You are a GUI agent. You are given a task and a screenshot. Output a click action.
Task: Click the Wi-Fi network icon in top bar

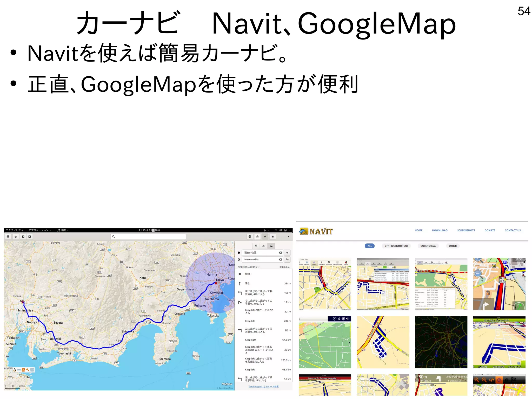[x=276, y=230]
